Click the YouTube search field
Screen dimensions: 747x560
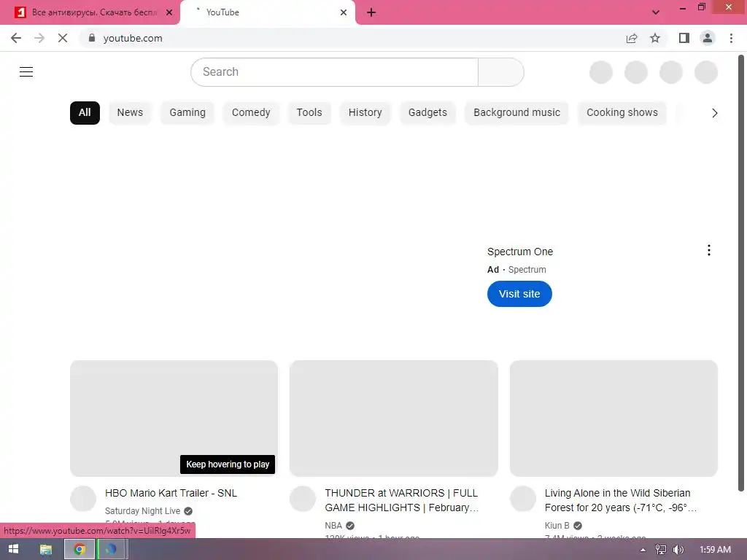click(x=334, y=72)
